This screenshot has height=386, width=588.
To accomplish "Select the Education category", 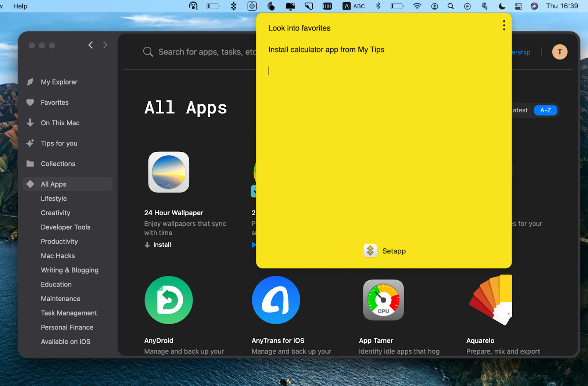I will 56,284.
